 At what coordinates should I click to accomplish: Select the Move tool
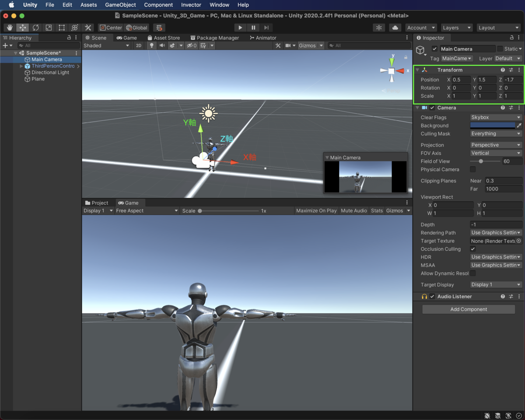tap(22, 28)
